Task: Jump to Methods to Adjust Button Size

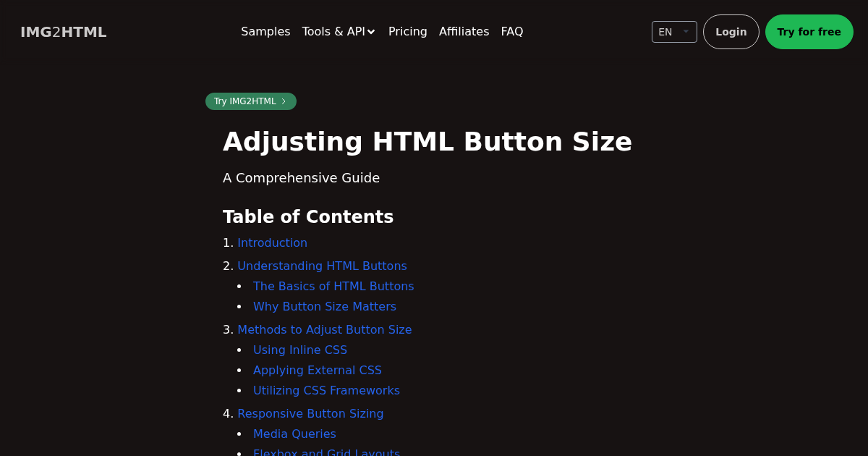Action: [325, 330]
